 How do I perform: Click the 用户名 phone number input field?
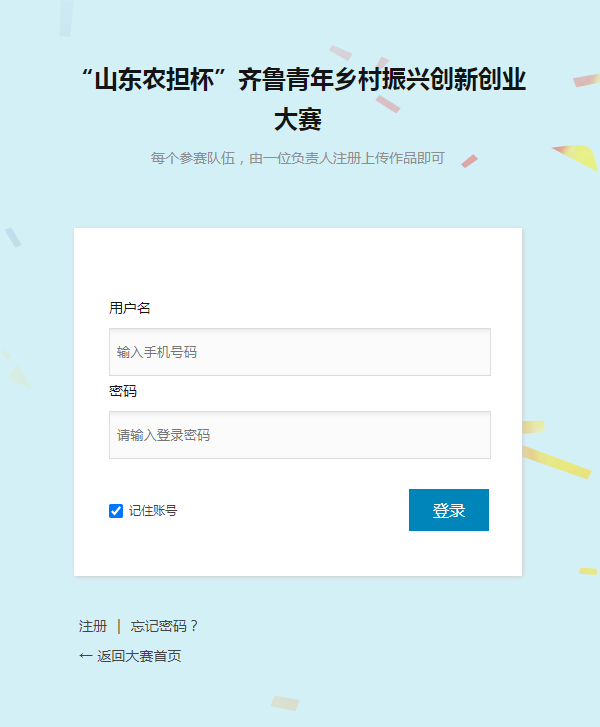[x=299, y=352]
